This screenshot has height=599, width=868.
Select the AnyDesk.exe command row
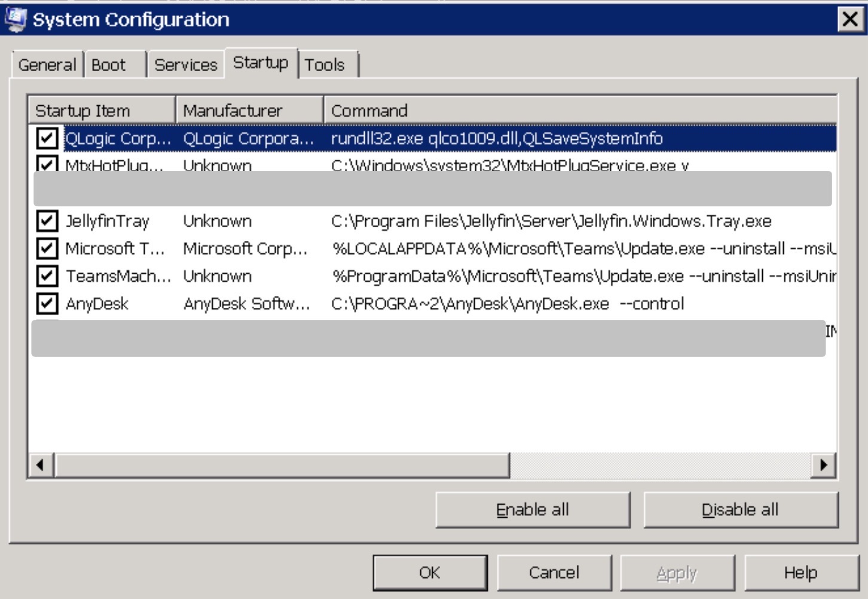pyautogui.click(x=507, y=304)
